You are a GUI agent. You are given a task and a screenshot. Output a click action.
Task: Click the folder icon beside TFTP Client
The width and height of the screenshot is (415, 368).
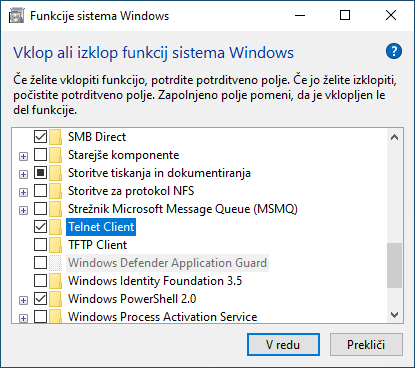tap(55, 245)
